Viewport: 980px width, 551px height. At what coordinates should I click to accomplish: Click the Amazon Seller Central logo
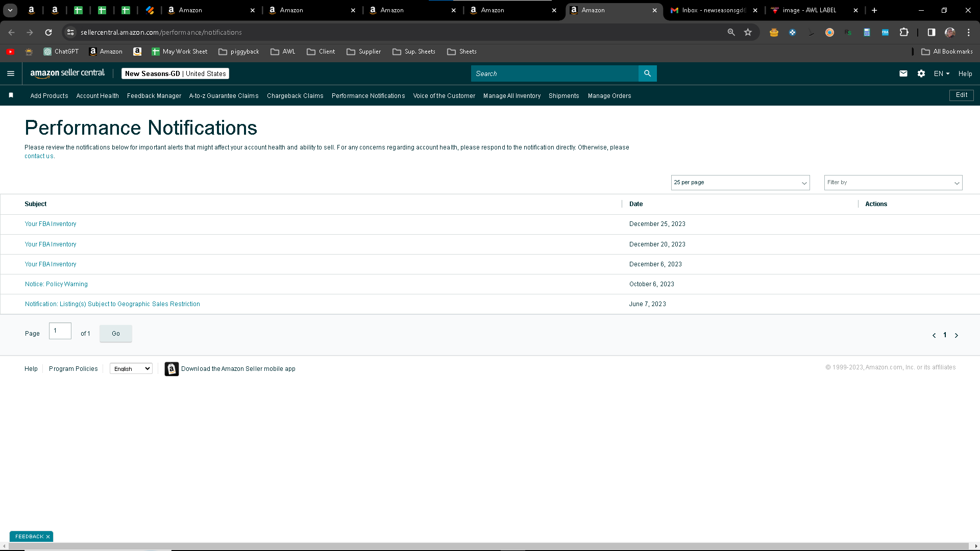67,73
